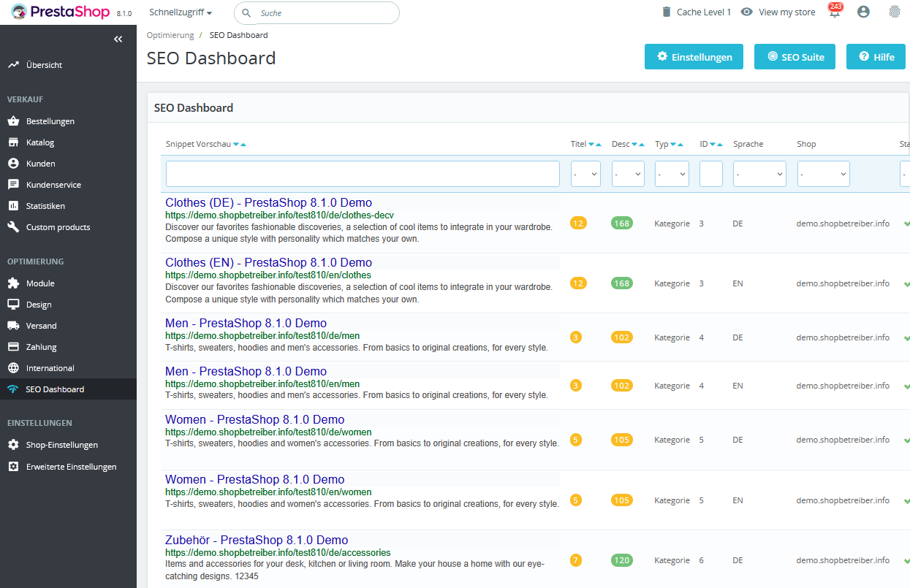This screenshot has height=588, width=910.
Task: Open the Shop filter dropdown
Action: (824, 174)
